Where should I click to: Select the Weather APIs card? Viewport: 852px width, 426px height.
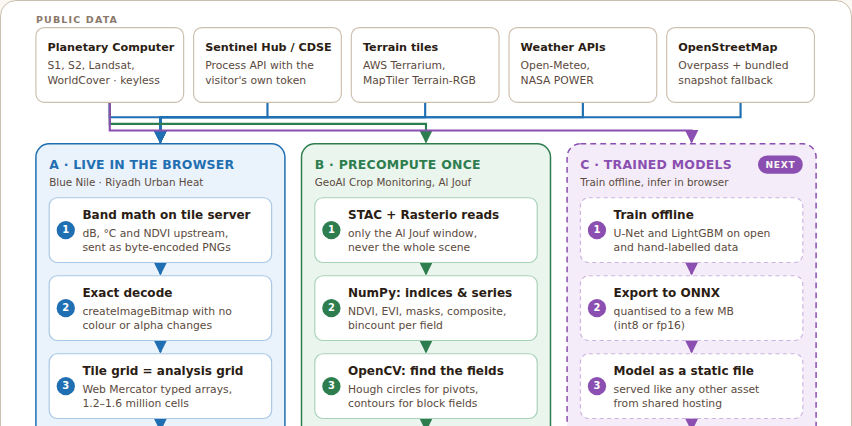tap(582, 65)
